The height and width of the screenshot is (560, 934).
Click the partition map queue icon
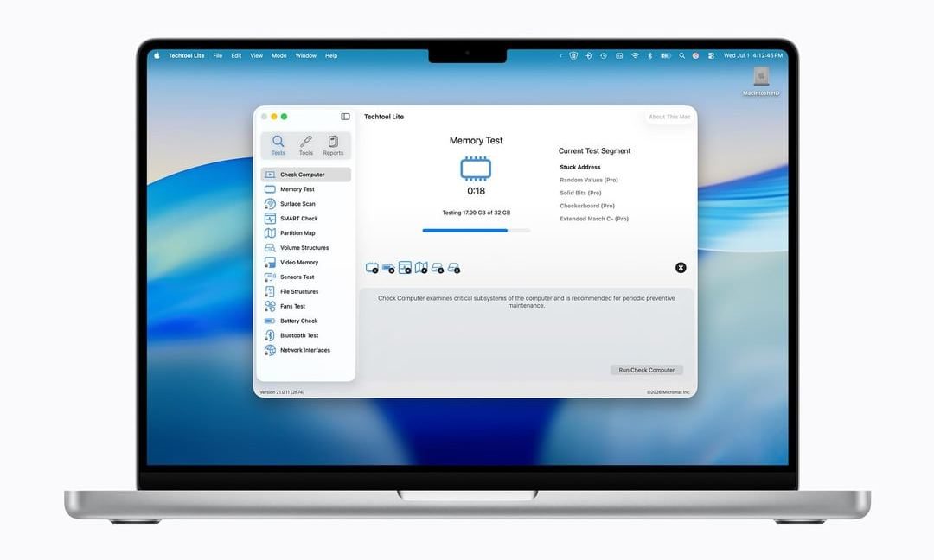(421, 268)
